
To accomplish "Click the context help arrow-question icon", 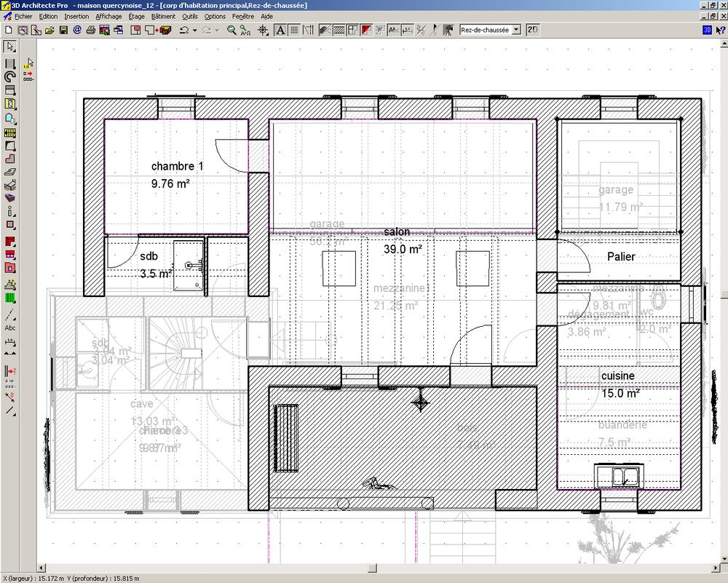I will [x=719, y=30].
